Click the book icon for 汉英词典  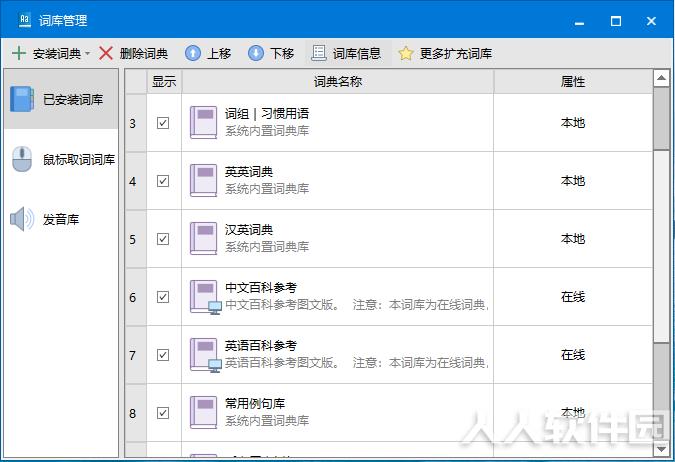pyautogui.click(x=204, y=239)
